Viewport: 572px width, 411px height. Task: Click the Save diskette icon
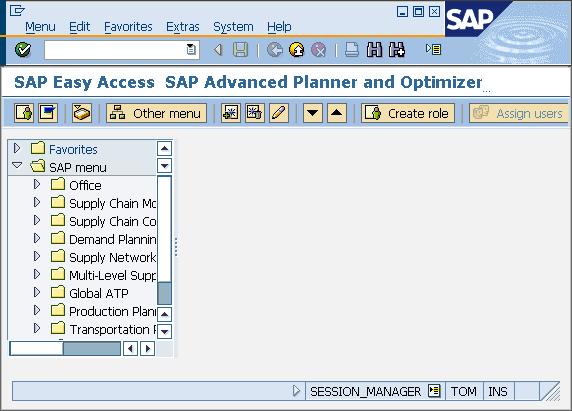click(x=240, y=50)
